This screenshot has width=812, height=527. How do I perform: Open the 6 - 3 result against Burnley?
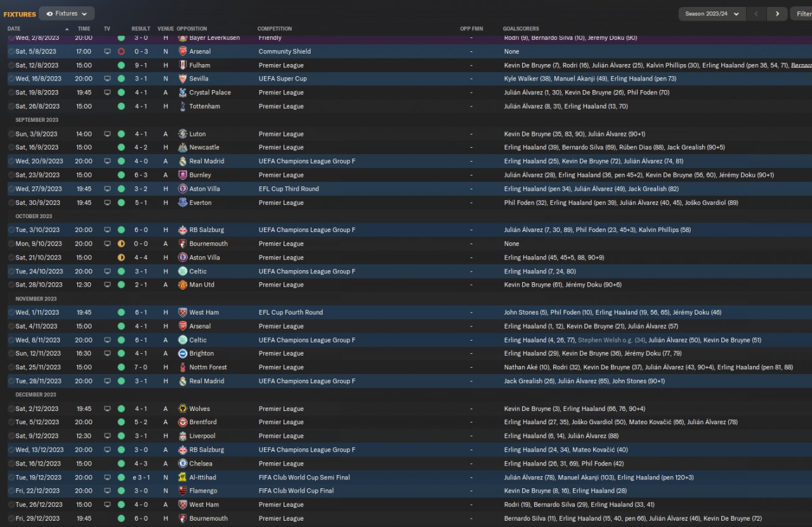click(x=141, y=175)
